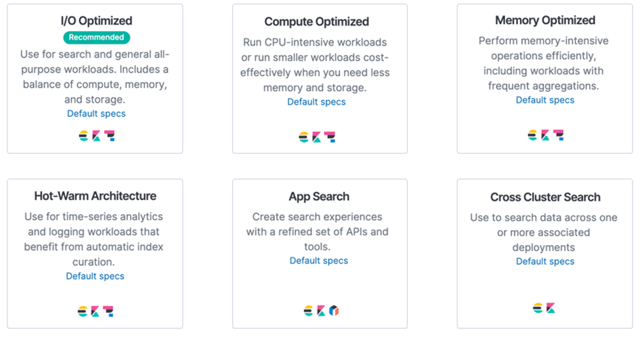Click Kibana icon in Cross Cluster Search card

tap(551, 309)
